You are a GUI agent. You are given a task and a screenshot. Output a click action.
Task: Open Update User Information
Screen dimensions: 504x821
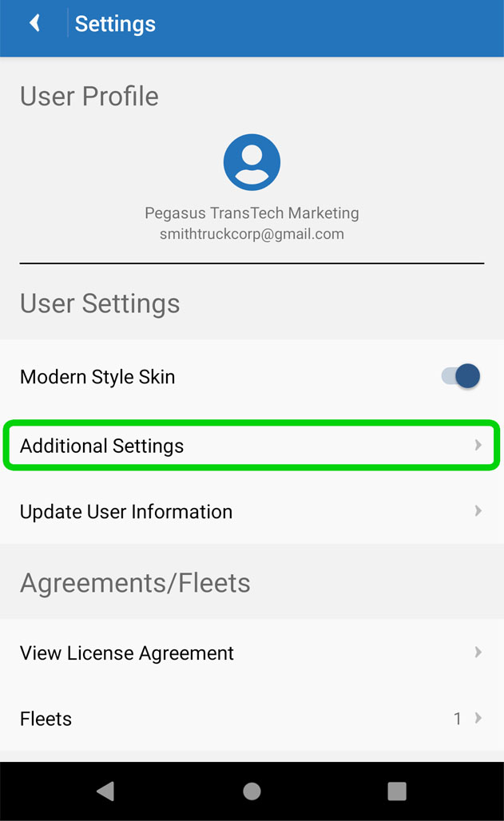pyautogui.click(x=126, y=512)
